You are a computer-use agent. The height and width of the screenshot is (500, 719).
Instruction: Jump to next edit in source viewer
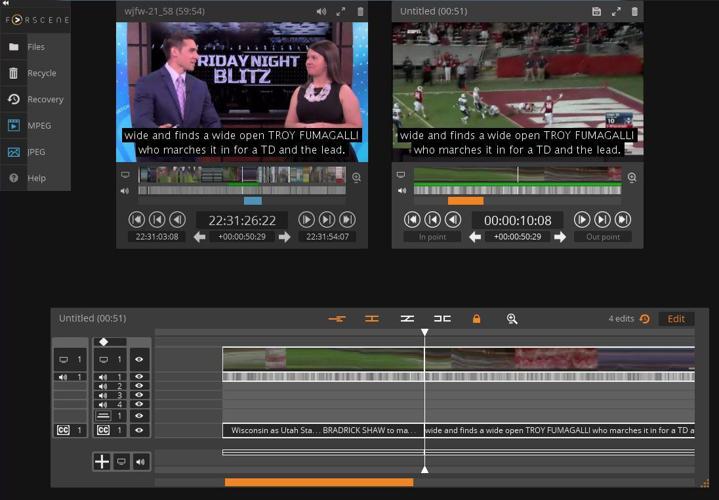(x=326, y=220)
